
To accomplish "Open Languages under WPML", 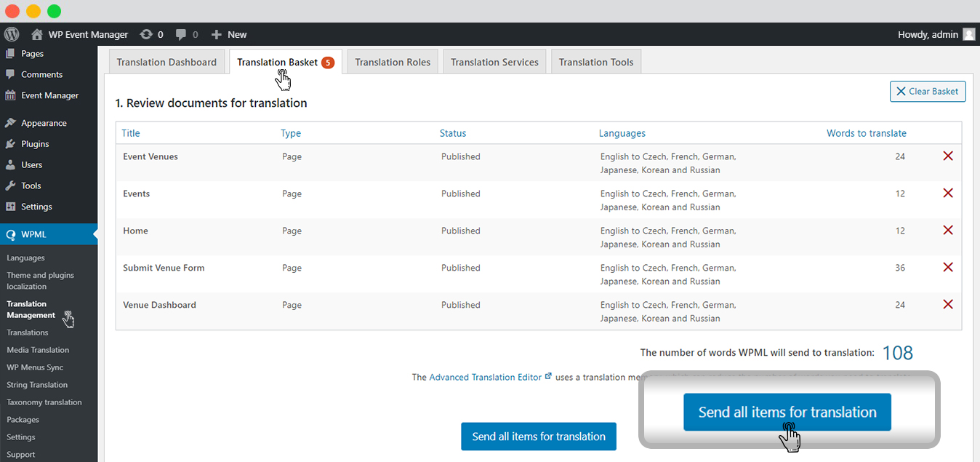I will [25, 258].
